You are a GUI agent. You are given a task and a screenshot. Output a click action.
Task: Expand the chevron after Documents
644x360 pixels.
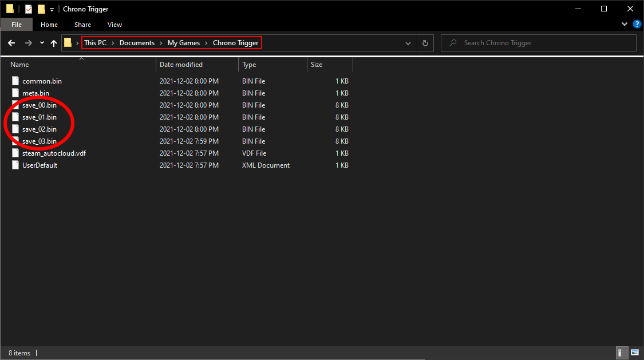[x=161, y=43]
